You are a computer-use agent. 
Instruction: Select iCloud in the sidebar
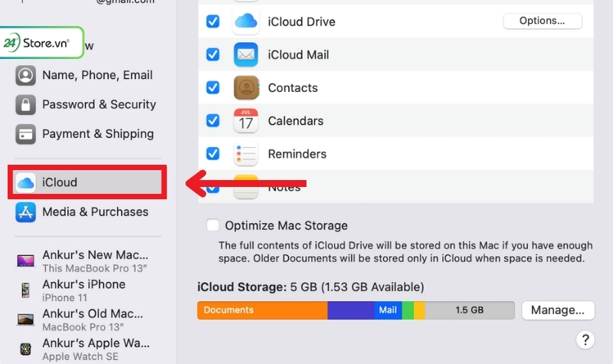tap(88, 182)
